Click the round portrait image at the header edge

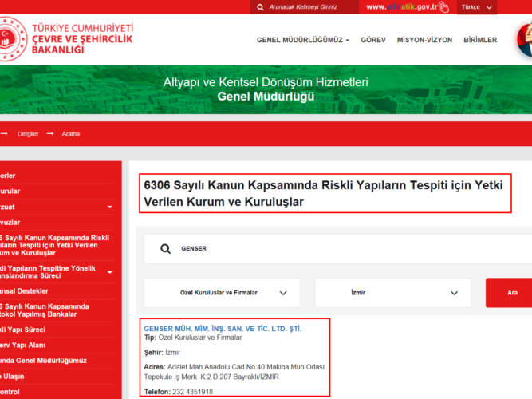525,40
